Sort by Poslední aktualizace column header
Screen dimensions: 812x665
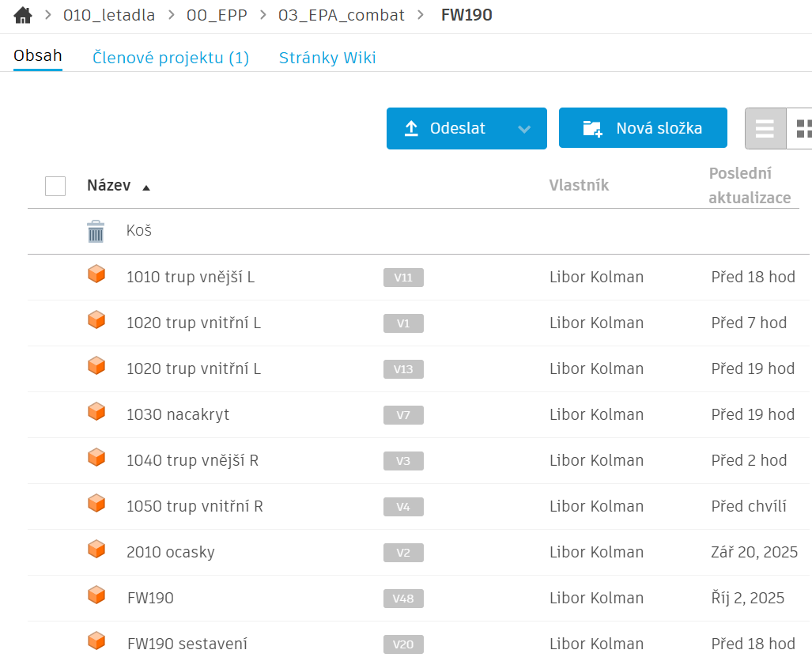(x=749, y=186)
